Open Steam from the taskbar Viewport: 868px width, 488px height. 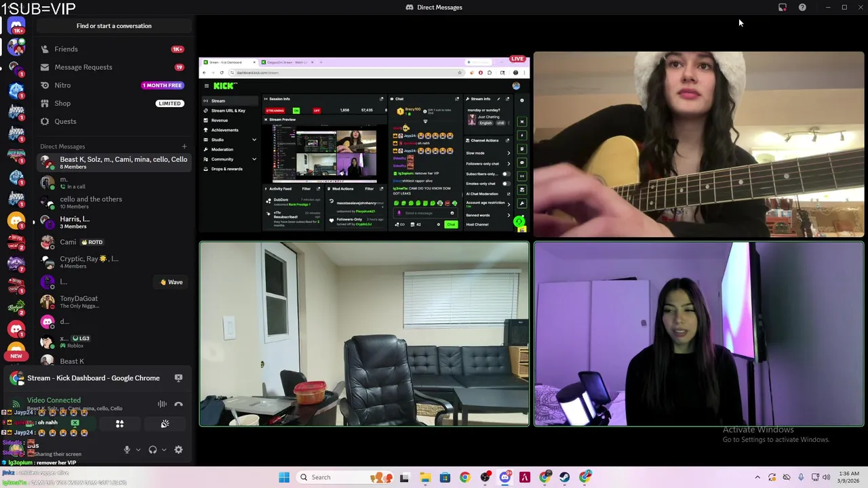pos(565,477)
